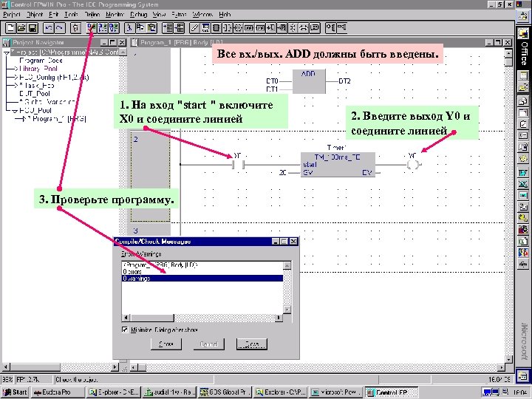Screen dimensions: 532x399
Task: Select network 2 header in left margin
Action: [x=150, y=177]
